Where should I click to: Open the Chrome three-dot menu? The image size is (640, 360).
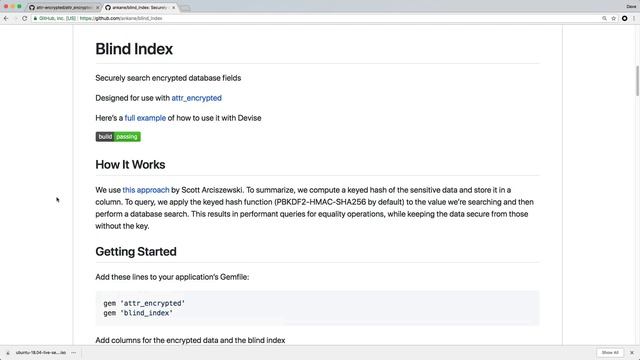click(634, 18)
